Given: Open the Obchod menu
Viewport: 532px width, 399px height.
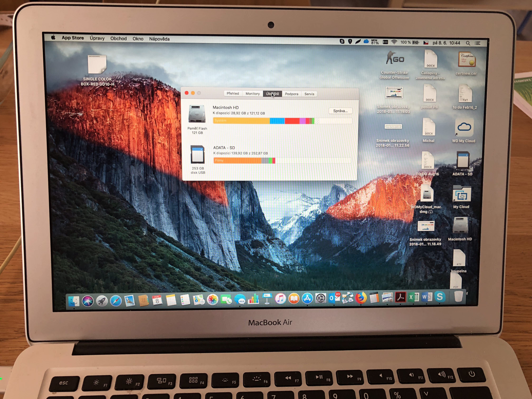Looking at the screenshot, I should (118, 39).
